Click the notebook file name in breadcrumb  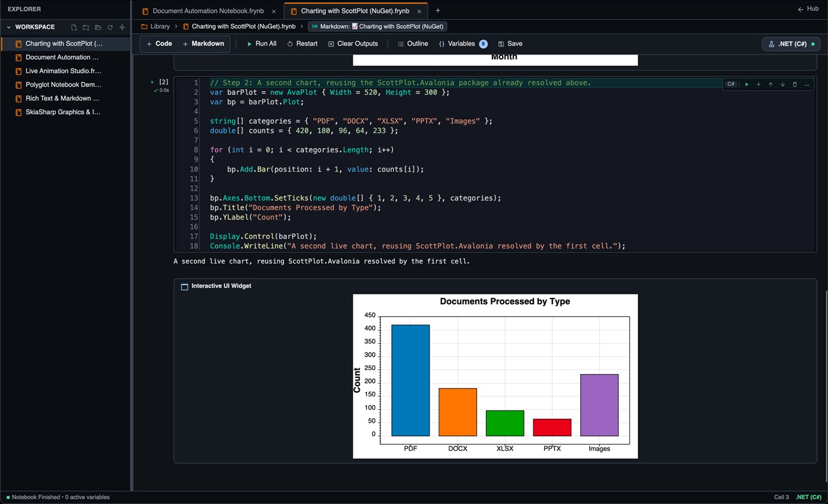(x=239, y=27)
